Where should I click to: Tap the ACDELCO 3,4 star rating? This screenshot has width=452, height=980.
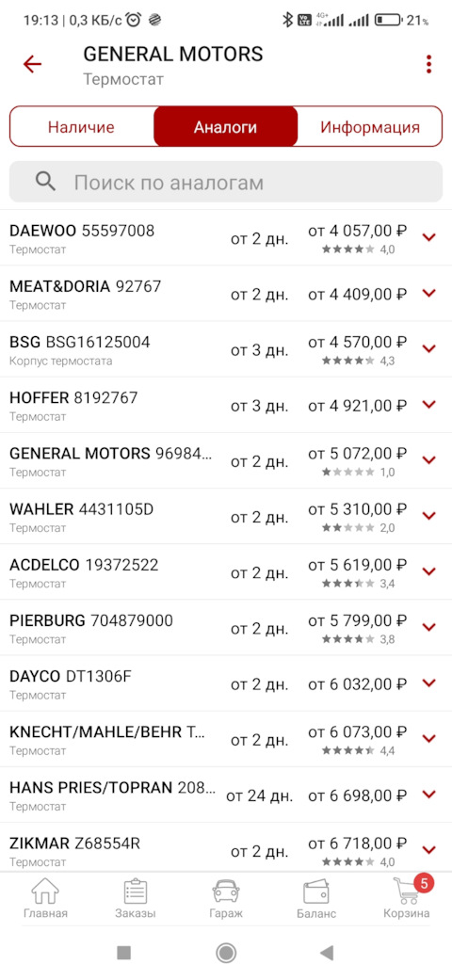[x=358, y=584]
